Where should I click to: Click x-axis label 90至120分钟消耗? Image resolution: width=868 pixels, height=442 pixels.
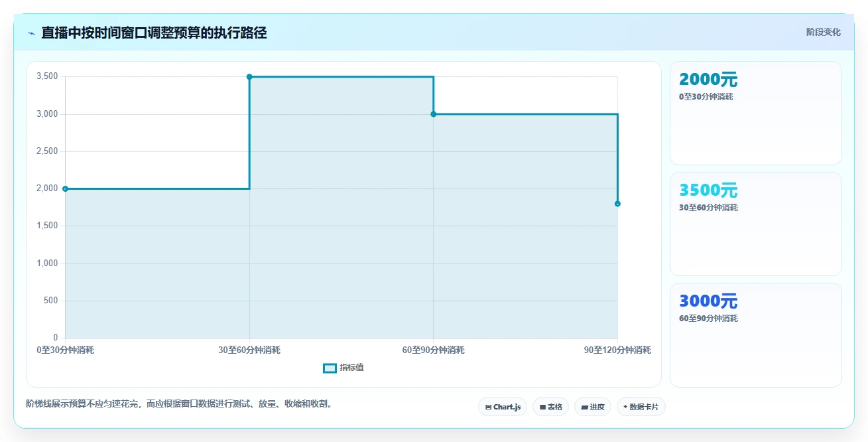point(617,350)
